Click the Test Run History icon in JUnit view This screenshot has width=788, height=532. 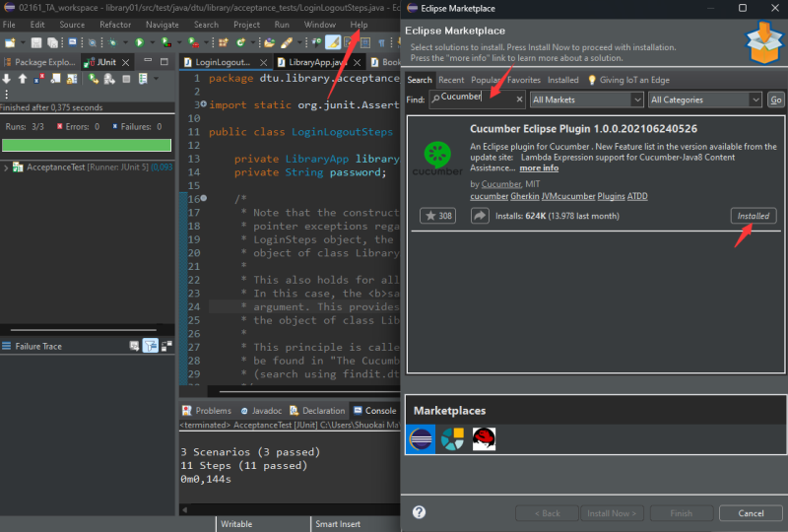coord(143,79)
